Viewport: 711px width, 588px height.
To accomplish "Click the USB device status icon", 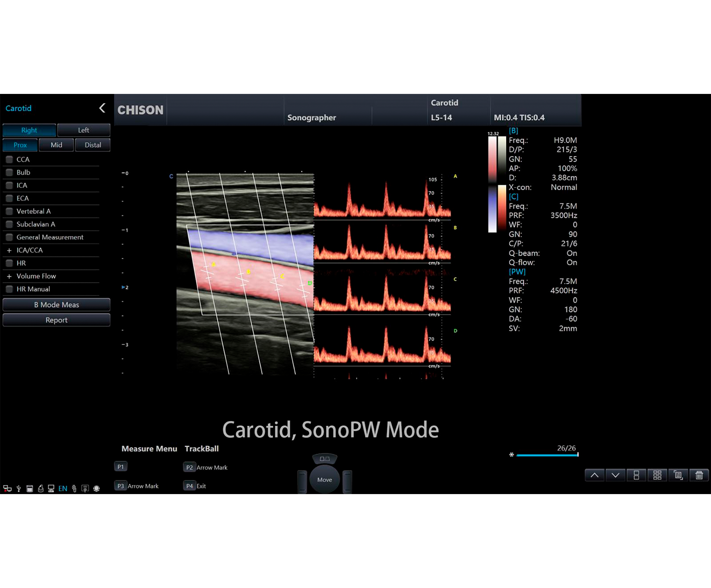I will pos(18,488).
